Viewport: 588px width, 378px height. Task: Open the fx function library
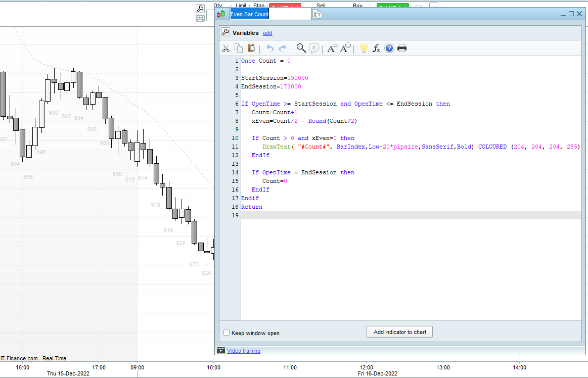coord(376,49)
